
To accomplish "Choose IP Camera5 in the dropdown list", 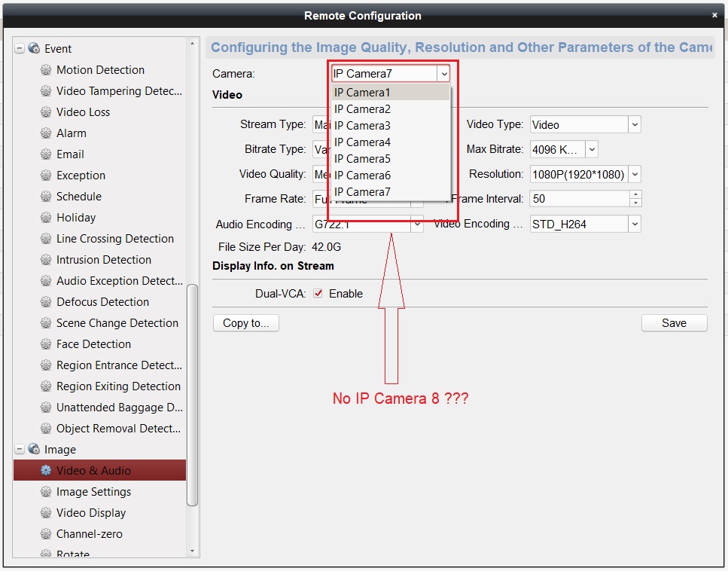I will [x=363, y=159].
